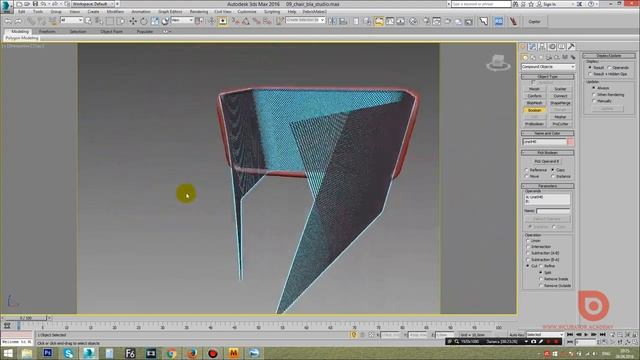The width and height of the screenshot is (640, 360).
Task: Click the object color swatch
Action: (x=570, y=142)
